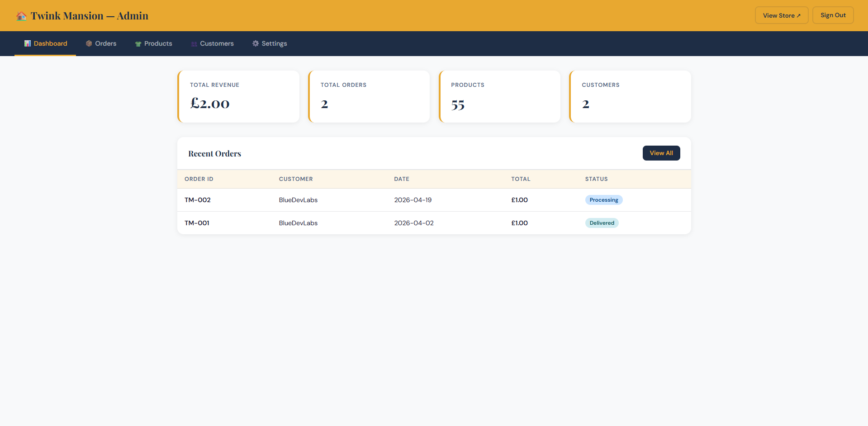
Task: Click the Dashboard bar chart icon
Action: pyautogui.click(x=28, y=43)
